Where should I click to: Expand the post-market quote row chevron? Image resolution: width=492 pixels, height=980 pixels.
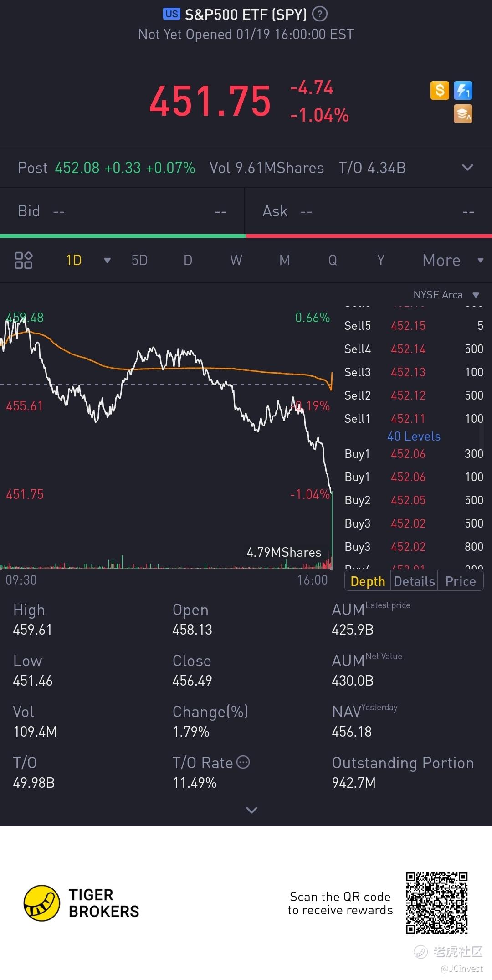[x=467, y=168]
